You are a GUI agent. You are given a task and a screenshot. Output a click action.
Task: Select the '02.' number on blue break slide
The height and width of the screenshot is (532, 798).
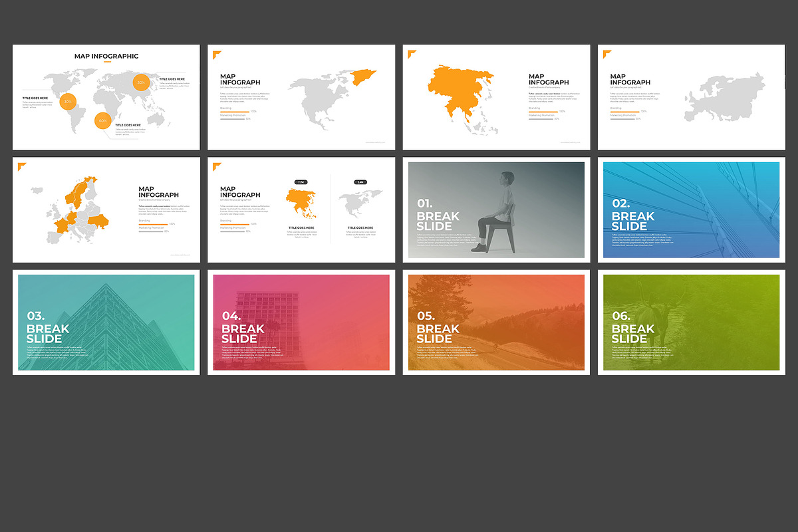[621, 204]
